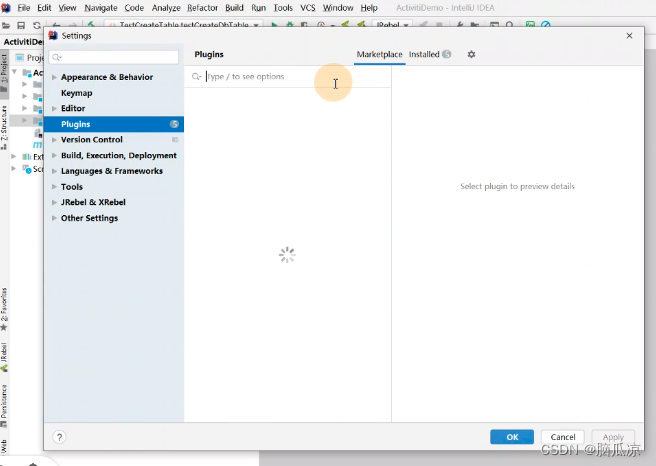Expand External Libraries in the Project tree
Screen dimensions: 656x466
click(13, 156)
